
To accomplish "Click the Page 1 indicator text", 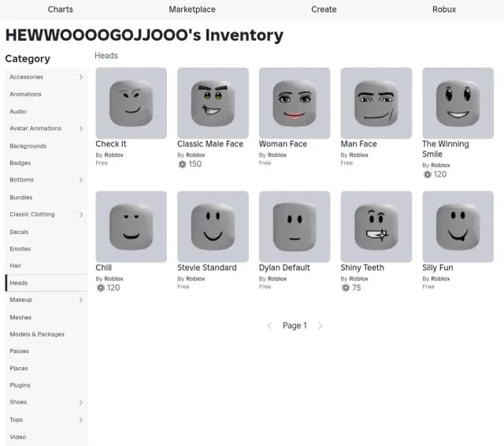I will pyautogui.click(x=295, y=325).
